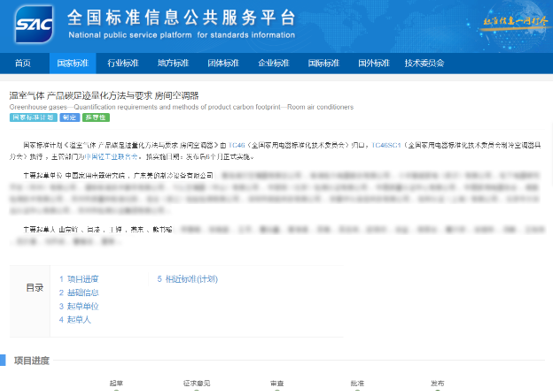Click the 制定 label badge
Image resolution: width=553 pixels, height=391 pixels.
point(69,117)
